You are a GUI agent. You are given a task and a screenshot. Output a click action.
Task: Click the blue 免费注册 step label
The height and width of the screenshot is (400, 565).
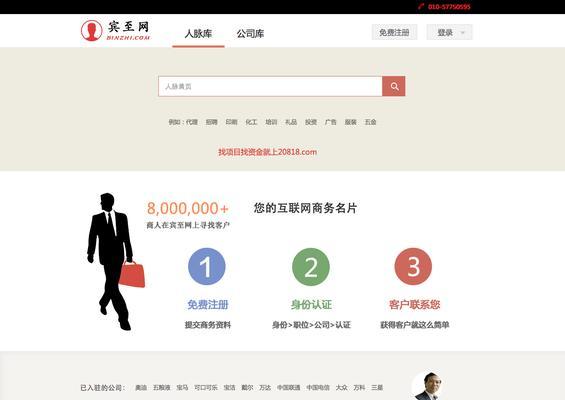pos(208,305)
